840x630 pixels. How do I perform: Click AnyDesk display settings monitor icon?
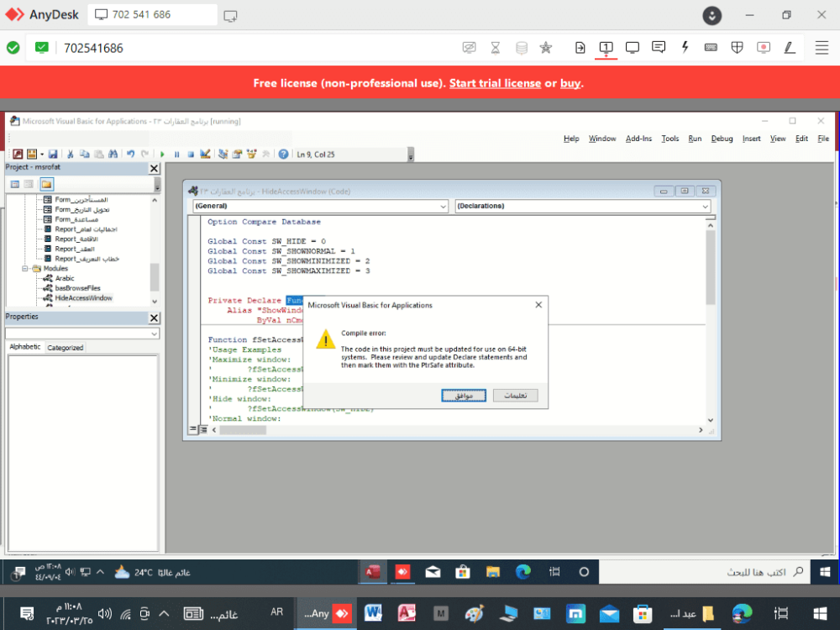coord(633,48)
